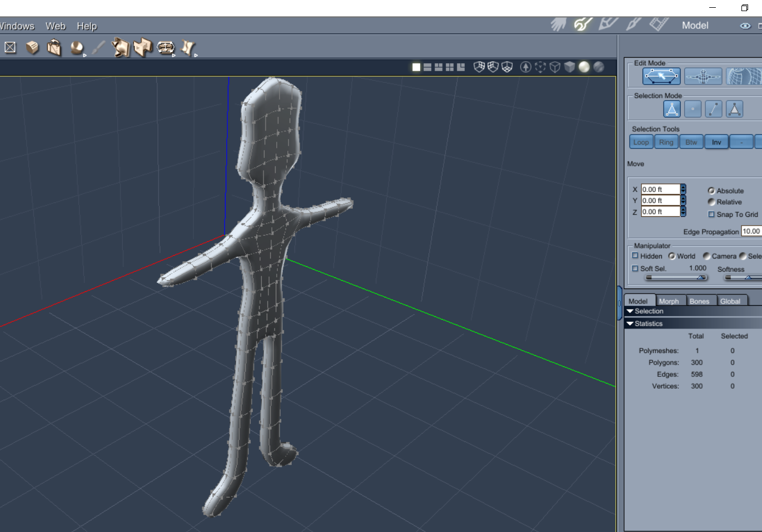Screen dimensions: 762x532
Task: Click the Y move value field
Action: tap(660, 201)
